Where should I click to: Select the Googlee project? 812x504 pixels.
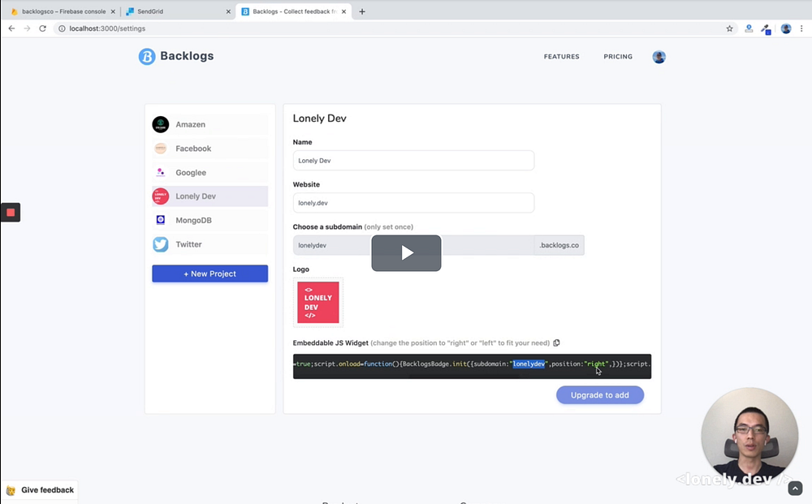point(209,172)
